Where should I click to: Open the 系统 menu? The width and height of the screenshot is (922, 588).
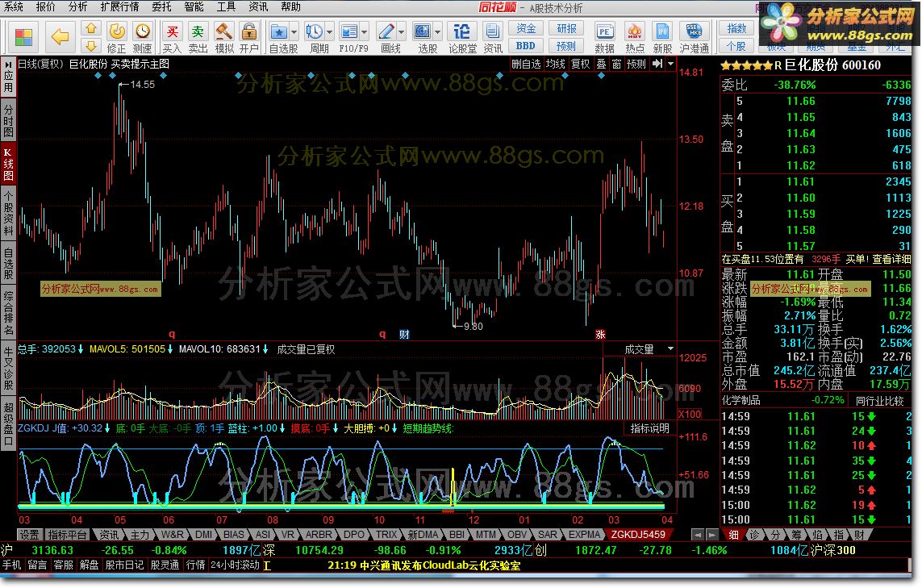pyautogui.click(x=14, y=6)
